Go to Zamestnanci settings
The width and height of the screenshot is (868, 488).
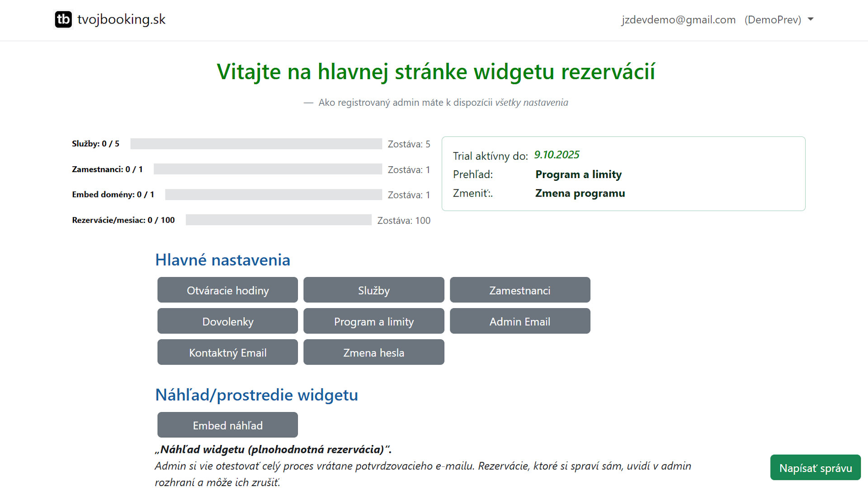point(520,290)
